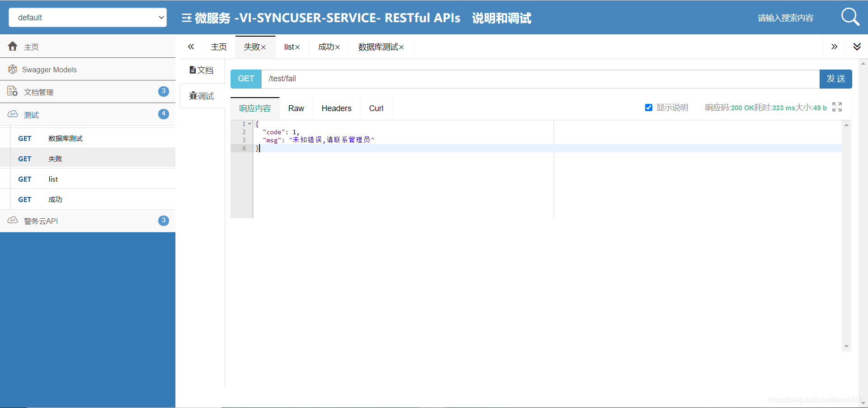This screenshot has height=408, width=868.
Task: Click the /test/fail URL input field
Action: click(540, 79)
